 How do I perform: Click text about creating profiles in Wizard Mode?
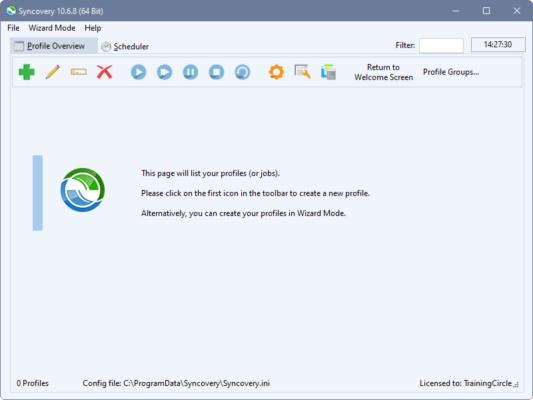click(x=243, y=213)
